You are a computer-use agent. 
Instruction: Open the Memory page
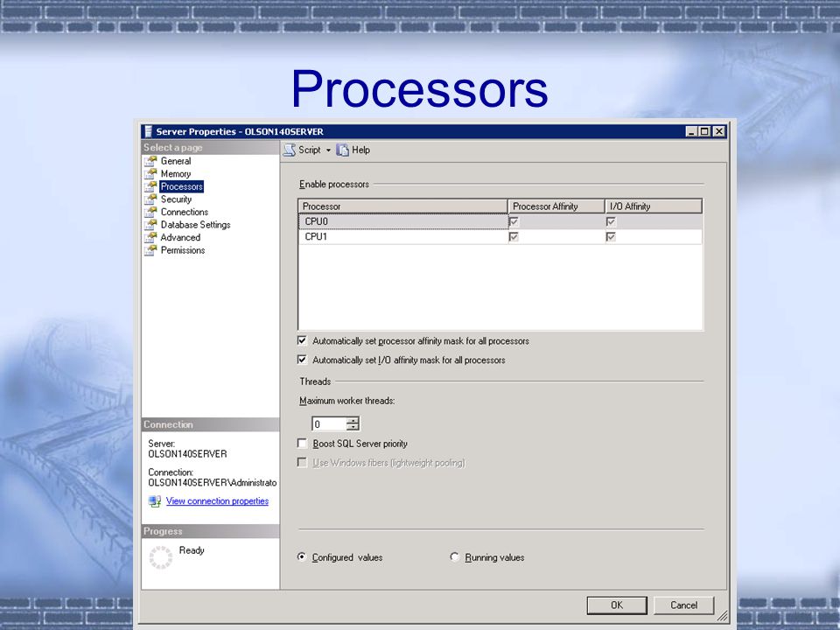[x=176, y=173]
